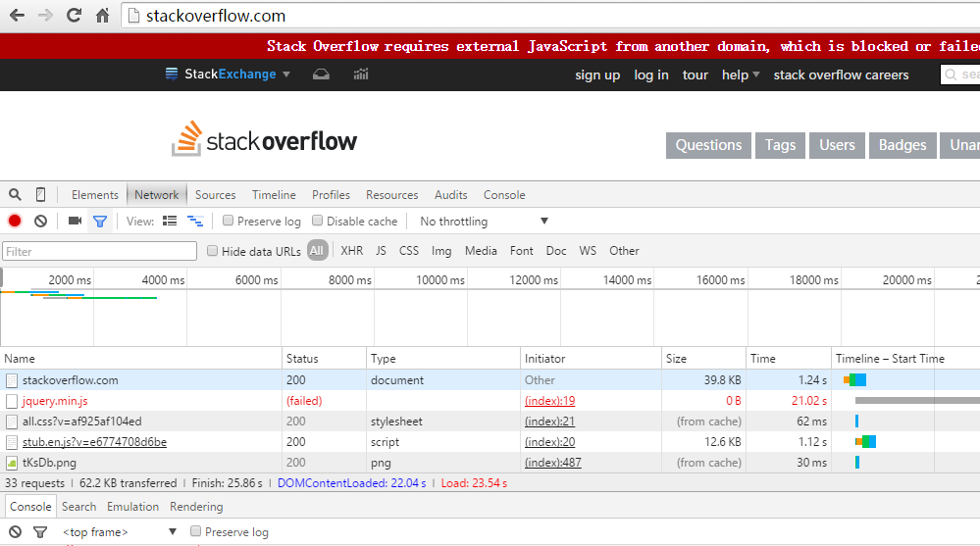Open the No throttling dropdown
The height and width of the screenshot is (546, 980).
coord(484,222)
